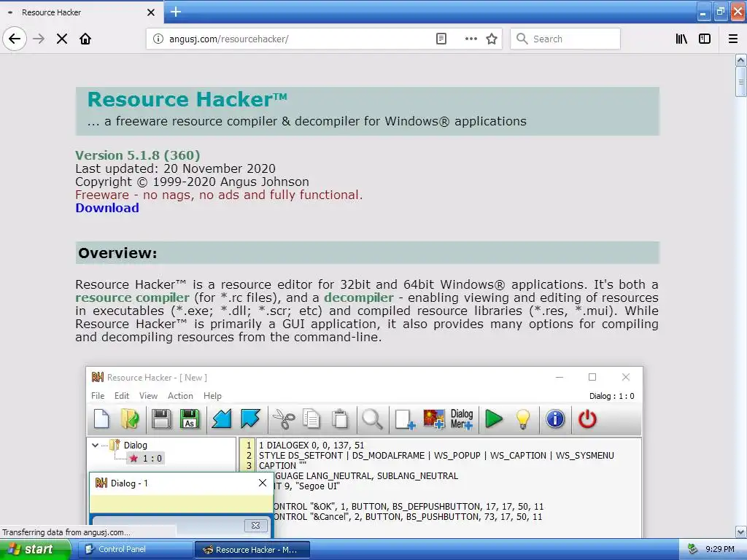This screenshot has width=747, height=560.
Task: Show sidebars using the sidebar icon
Action: click(705, 39)
